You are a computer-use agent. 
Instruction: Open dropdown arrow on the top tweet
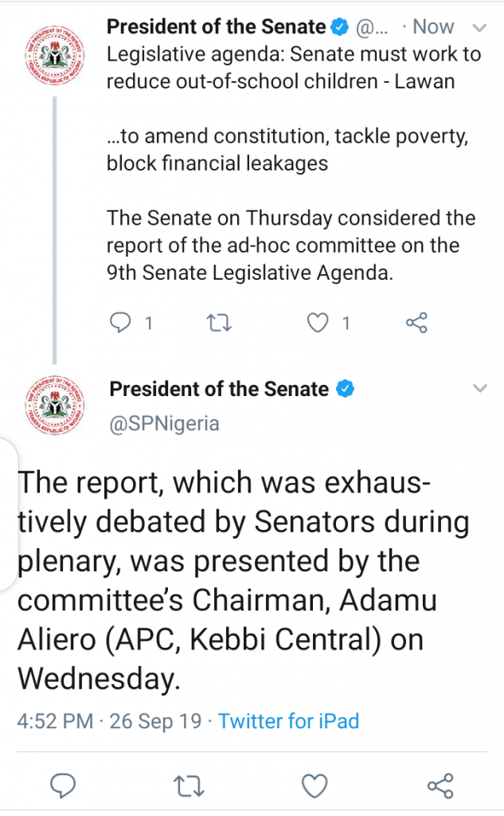479,28
